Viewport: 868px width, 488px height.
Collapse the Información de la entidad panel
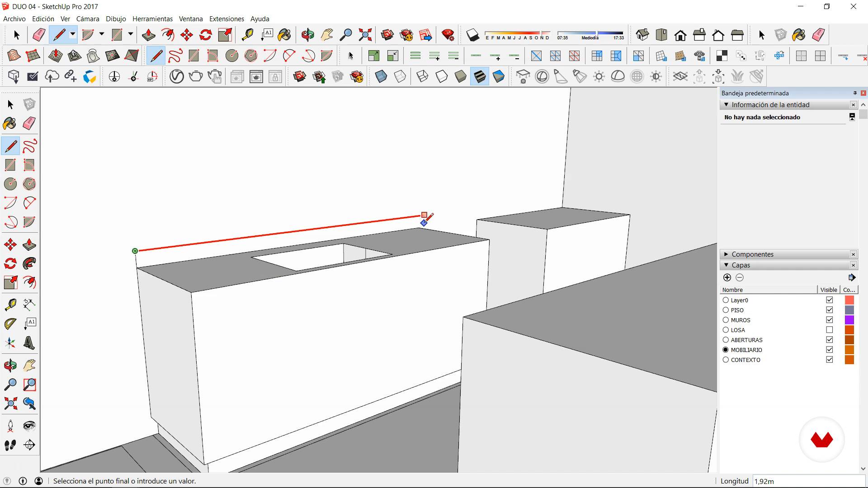coord(726,105)
